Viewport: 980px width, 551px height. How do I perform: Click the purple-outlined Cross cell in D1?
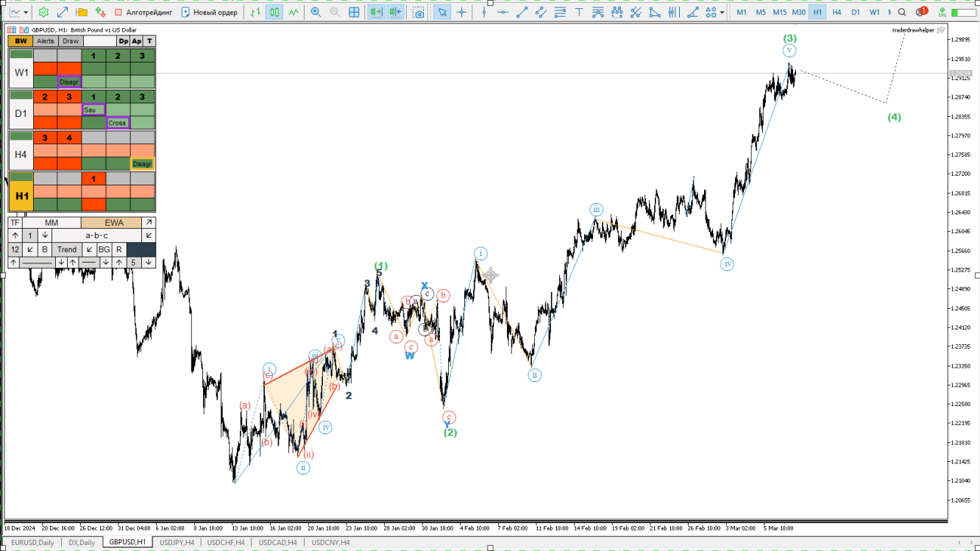(x=118, y=123)
